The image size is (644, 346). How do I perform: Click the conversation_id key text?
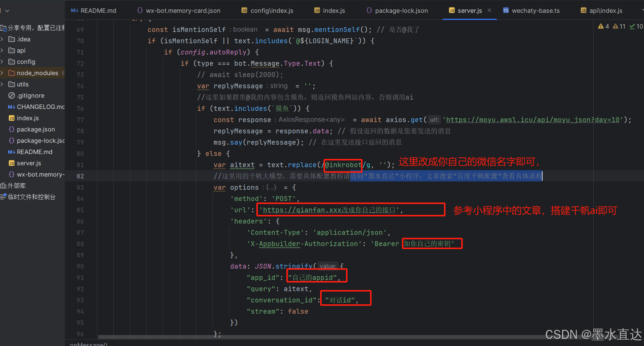point(281,300)
